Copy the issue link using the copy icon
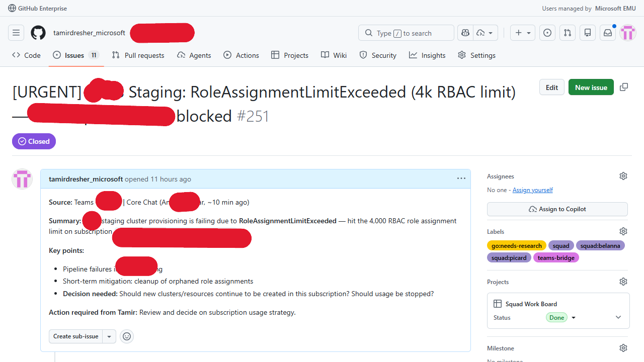Image resolution: width=644 pixels, height=362 pixels. (623, 87)
